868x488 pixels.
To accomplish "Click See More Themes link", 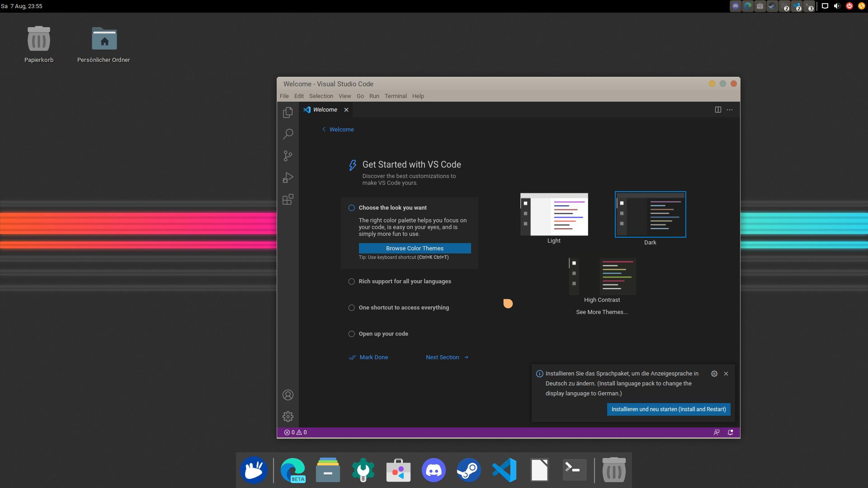I will [602, 312].
